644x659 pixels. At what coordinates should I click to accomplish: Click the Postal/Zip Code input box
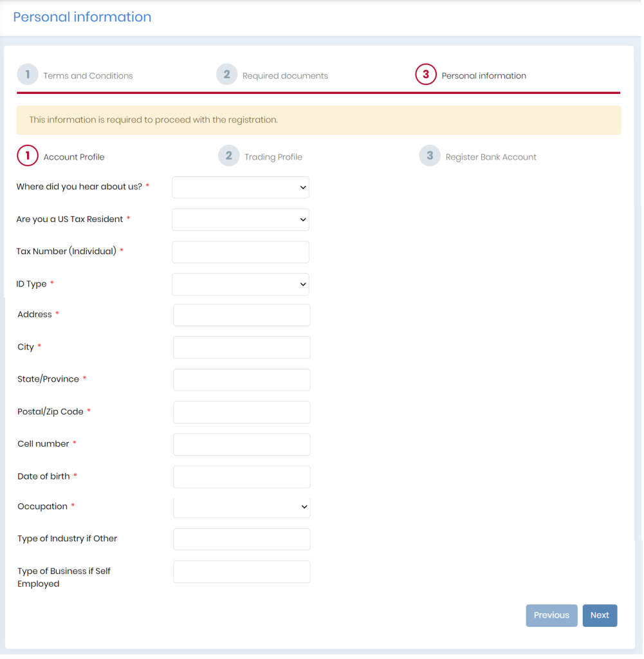click(x=241, y=412)
